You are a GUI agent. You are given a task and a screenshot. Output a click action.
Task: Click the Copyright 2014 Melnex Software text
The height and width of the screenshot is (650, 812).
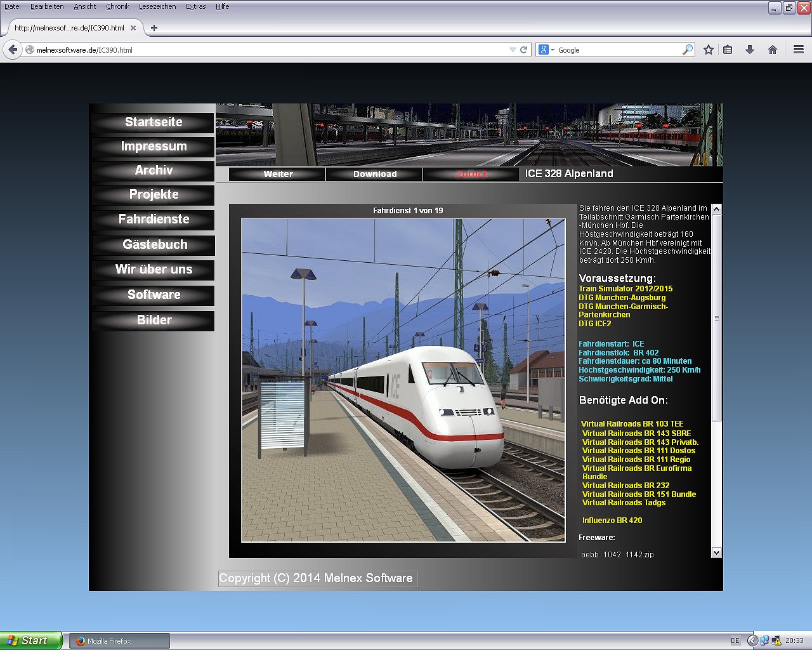(316, 578)
